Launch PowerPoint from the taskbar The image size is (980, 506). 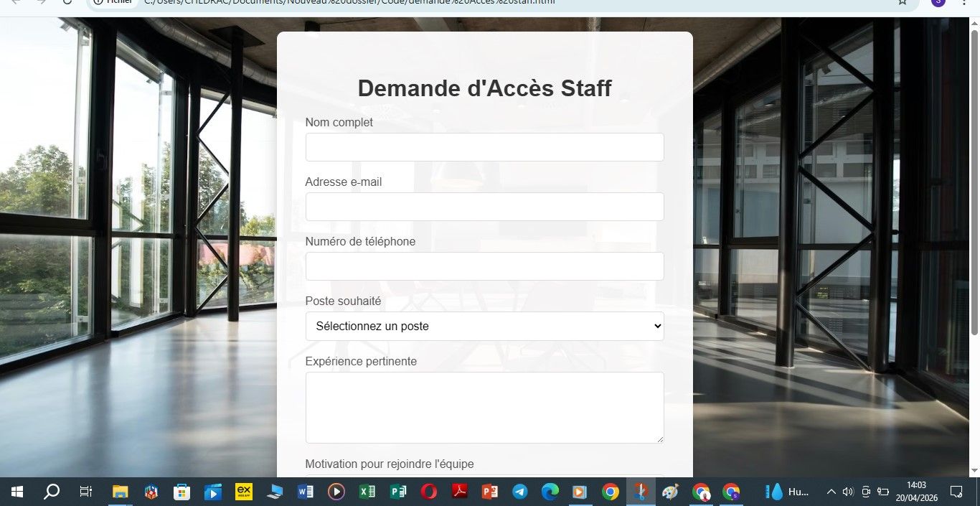(x=490, y=492)
